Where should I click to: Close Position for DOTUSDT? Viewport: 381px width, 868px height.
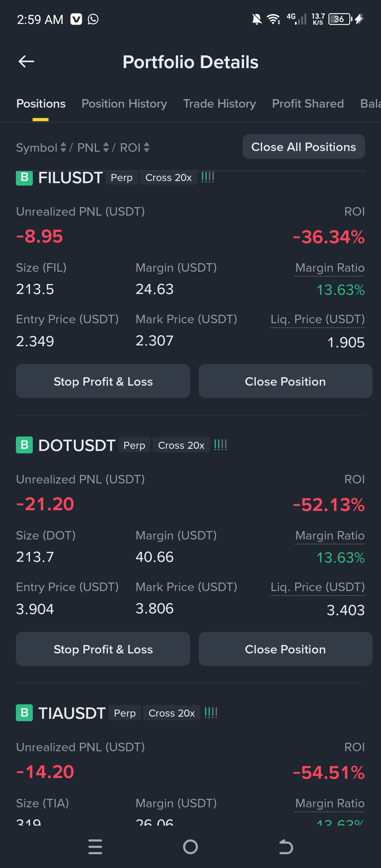285,649
